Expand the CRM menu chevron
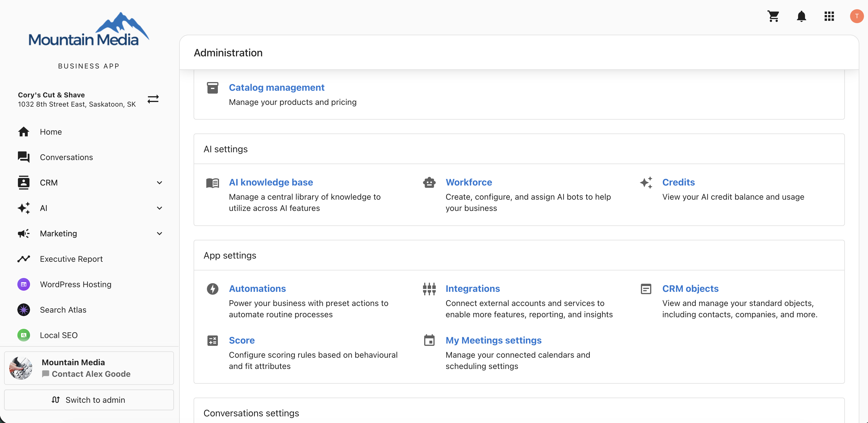This screenshot has height=423, width=868. click(x=159, y=183)
